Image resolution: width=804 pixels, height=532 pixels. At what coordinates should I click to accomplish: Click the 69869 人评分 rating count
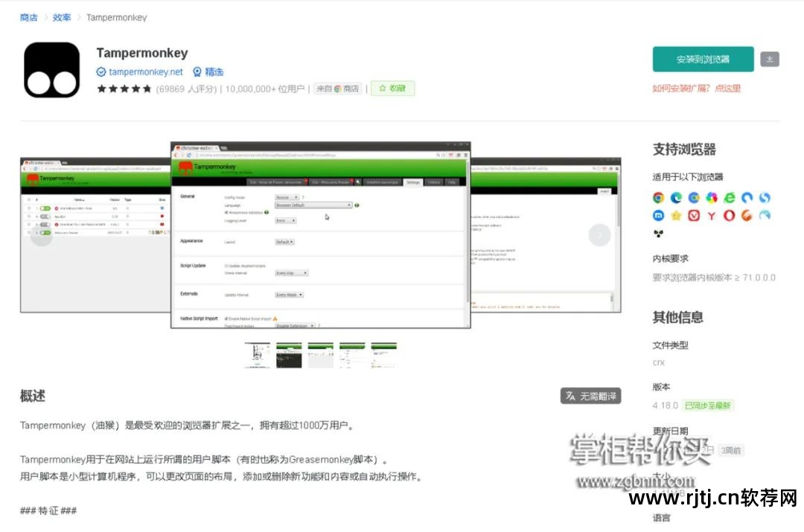click(x=186, y=89)
